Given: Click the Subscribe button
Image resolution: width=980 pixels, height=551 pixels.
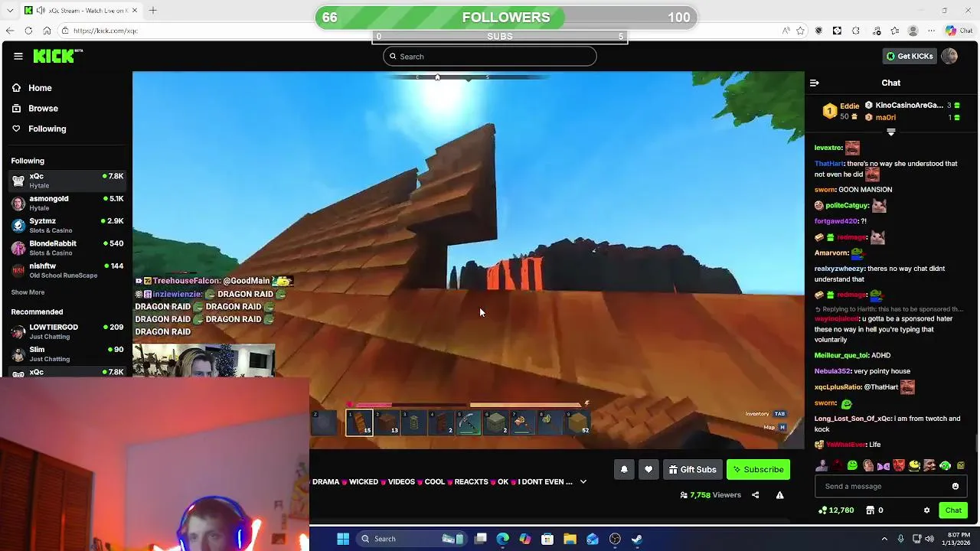Looking at the screenshot, I should click(x=758, y=469).
